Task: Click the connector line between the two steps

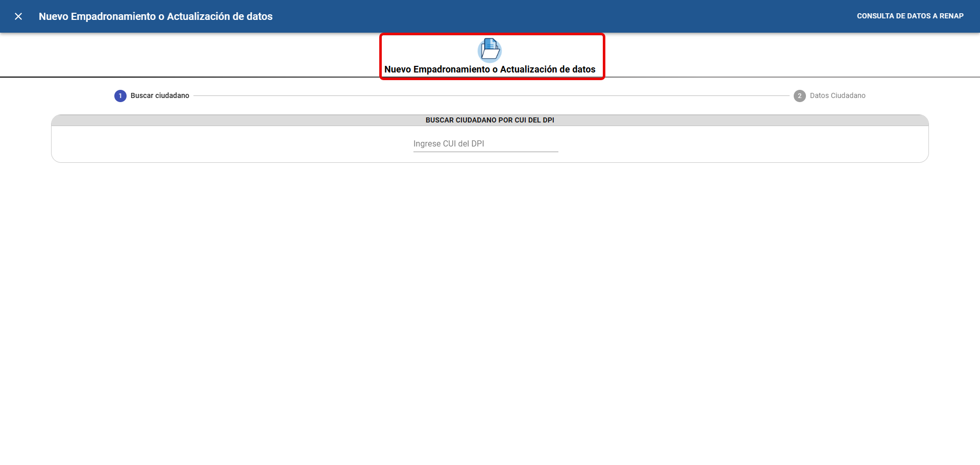Action: pyautogui.click(x=490, y=96)
